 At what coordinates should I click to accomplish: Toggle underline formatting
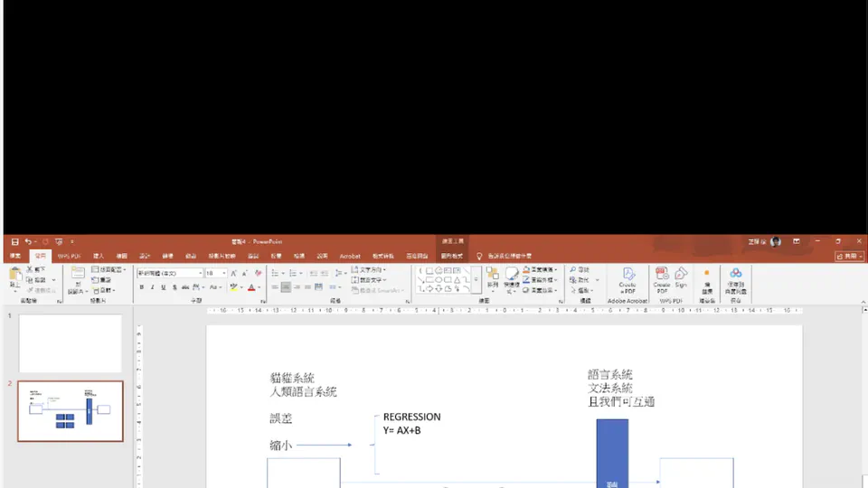pyautogui.click(x=164, y=287)
